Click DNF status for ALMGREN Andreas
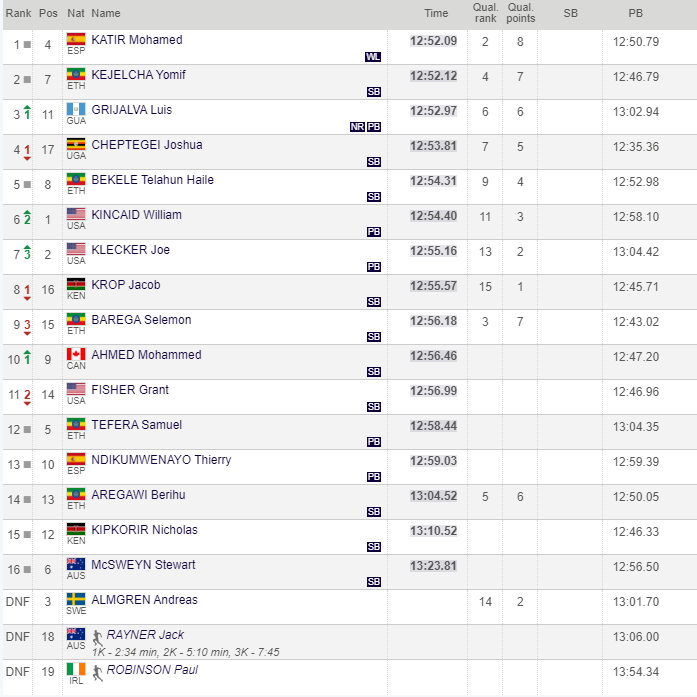 18,601
